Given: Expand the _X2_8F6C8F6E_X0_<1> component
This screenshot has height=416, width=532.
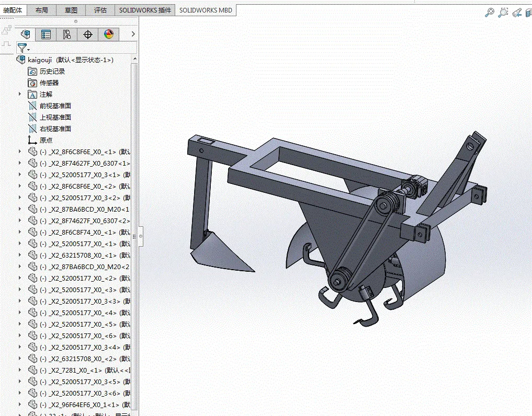Looking at the screenshot, I should [20, 152].
